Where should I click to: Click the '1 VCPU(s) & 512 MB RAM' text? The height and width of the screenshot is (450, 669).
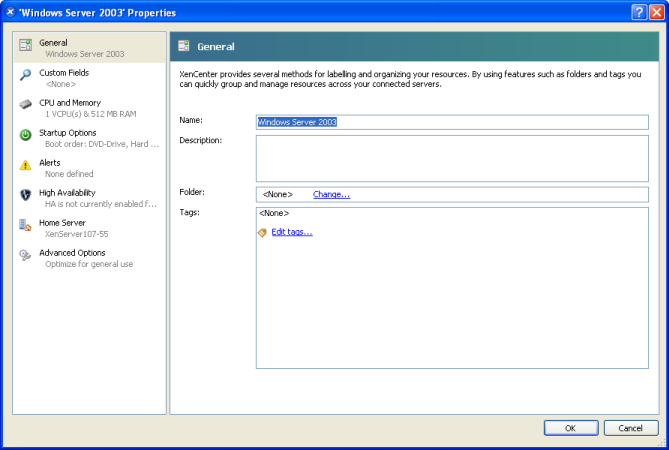pyautogui.click(x=91, y=114)
